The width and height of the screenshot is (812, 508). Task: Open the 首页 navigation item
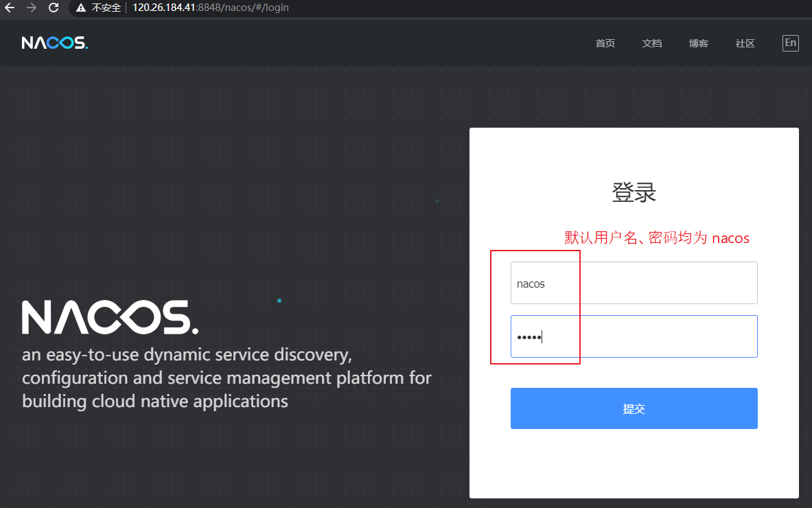pos(605,43)
